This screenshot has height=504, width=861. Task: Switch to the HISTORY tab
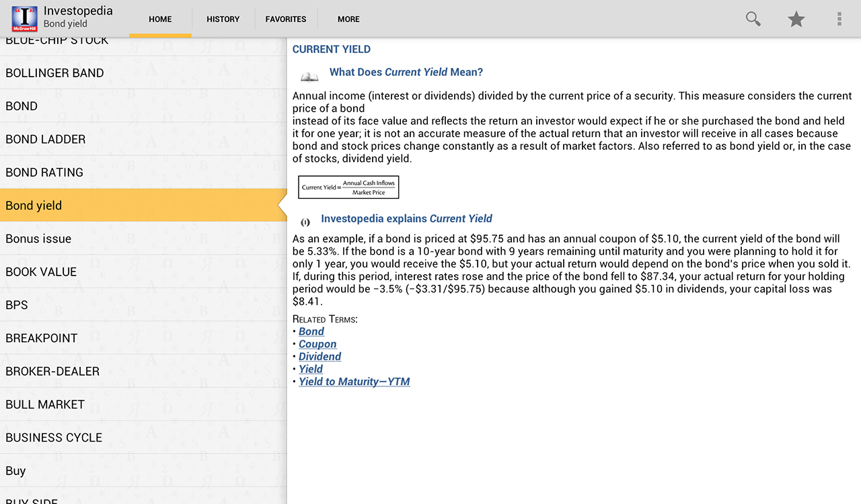click(223, 19)
